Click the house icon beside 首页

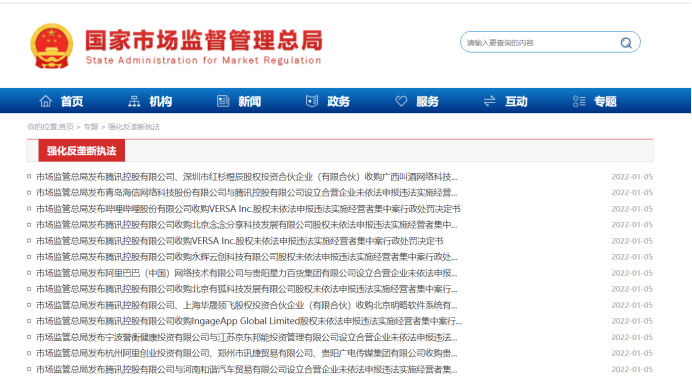(45, 101)
